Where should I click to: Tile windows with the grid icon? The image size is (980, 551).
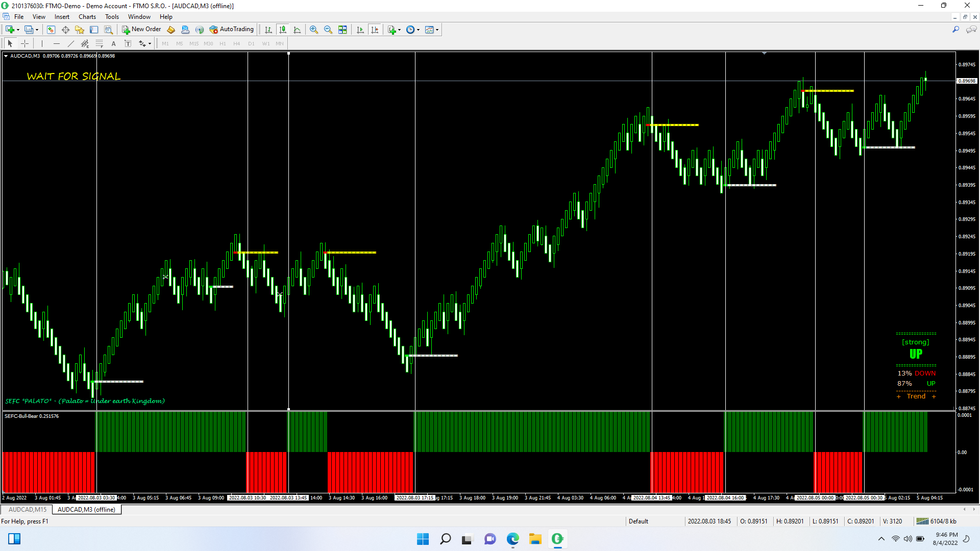click(x=342, y=30)
